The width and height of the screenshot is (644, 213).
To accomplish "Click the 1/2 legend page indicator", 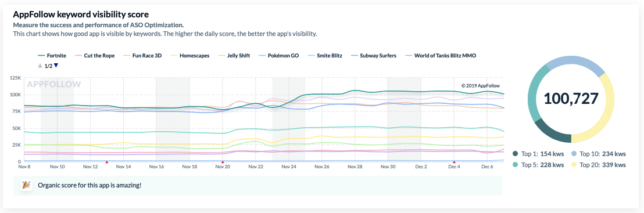I will click(x=48, y=66).
